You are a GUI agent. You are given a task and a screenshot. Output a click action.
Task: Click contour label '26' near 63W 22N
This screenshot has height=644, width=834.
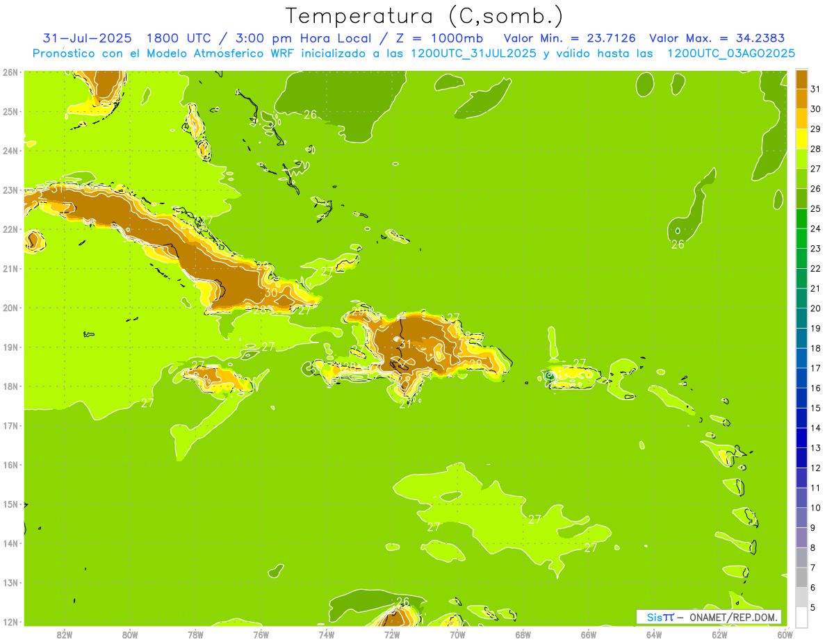[x=678, y=245]
